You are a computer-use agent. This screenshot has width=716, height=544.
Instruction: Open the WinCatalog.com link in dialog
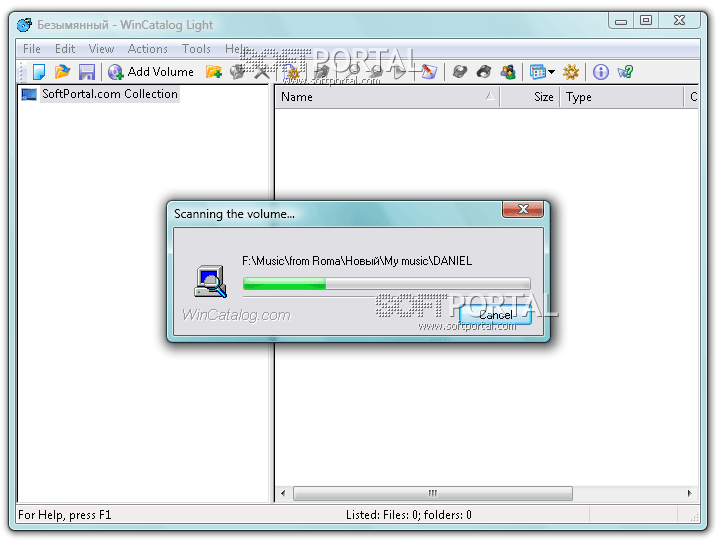(x=236, y=315)
